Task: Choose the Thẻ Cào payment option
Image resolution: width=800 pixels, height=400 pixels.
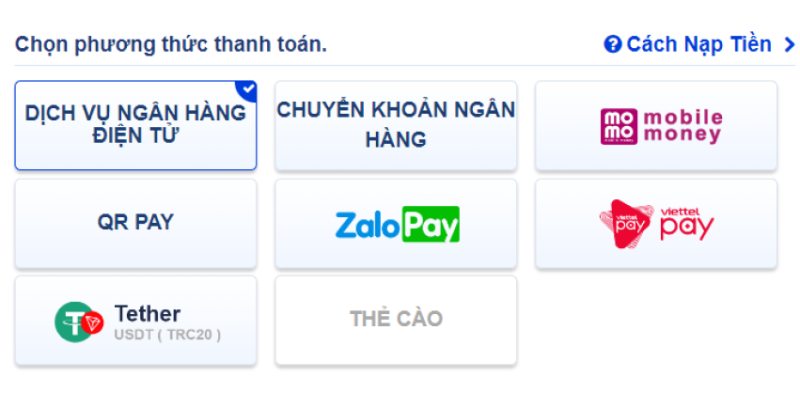Action: (x=396, y=320)
